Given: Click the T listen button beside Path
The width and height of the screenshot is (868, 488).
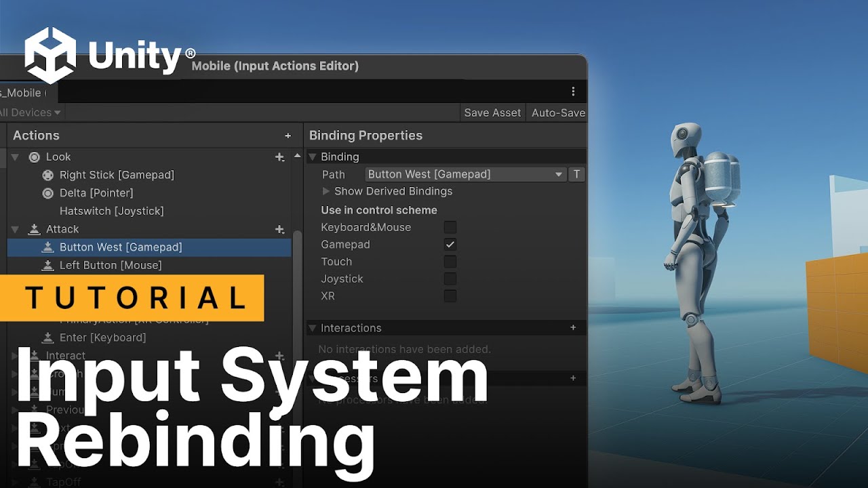Looking at the screenshot, I should pyautogui.click(x=576, y=174).
